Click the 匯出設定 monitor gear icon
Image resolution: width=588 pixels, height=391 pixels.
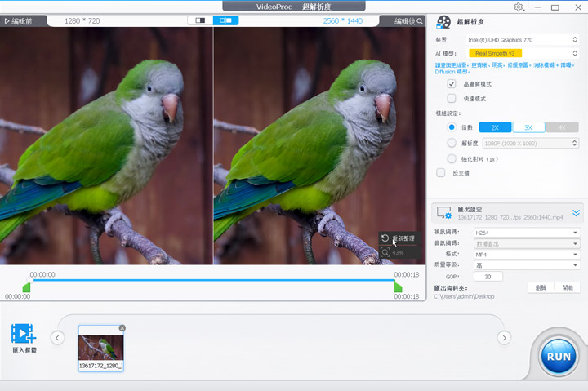pyautogui.click(x=444, y=213)
